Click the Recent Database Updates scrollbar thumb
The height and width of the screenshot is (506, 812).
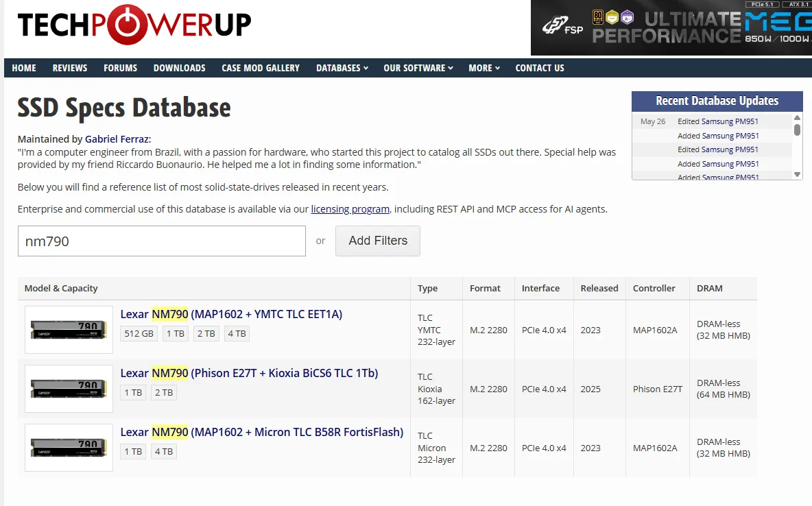(797, 130)
